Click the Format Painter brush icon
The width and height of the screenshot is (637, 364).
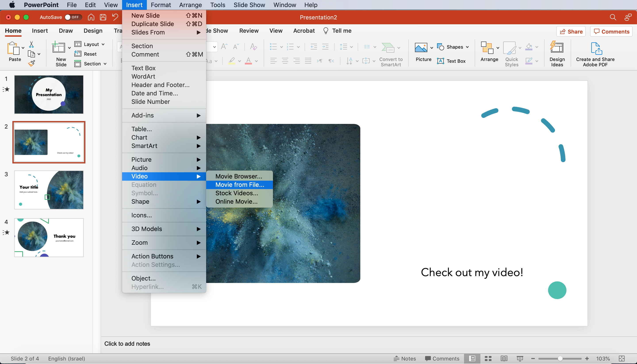point(32,63)
